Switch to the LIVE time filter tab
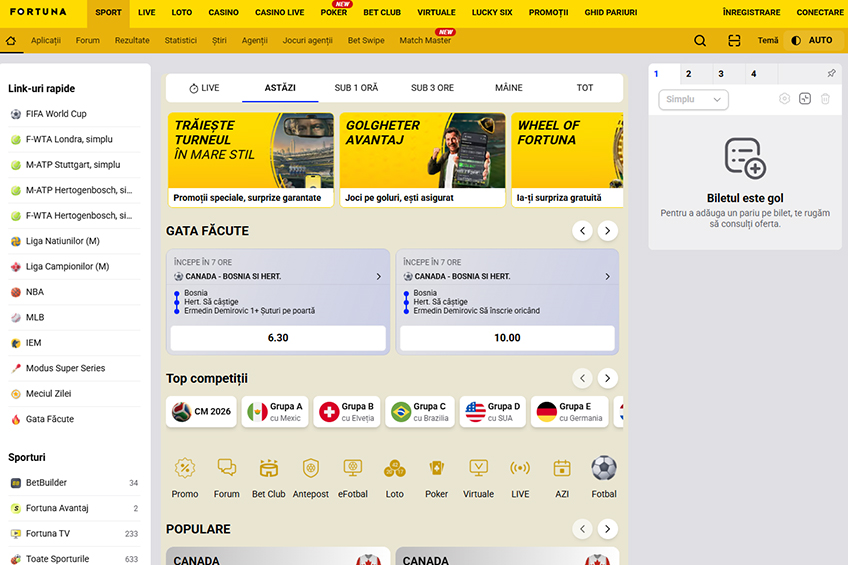The width and height of the screenshot is (848, 565). 204,88
